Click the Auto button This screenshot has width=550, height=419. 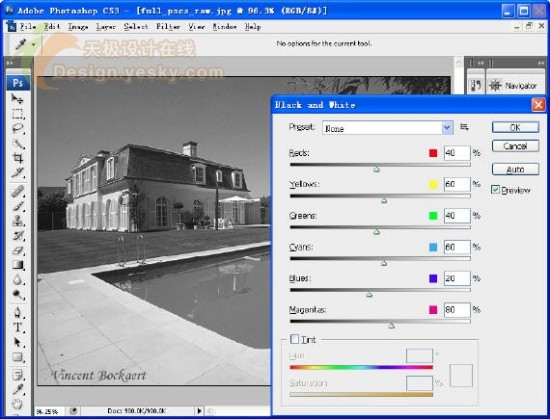coord(515,169)
